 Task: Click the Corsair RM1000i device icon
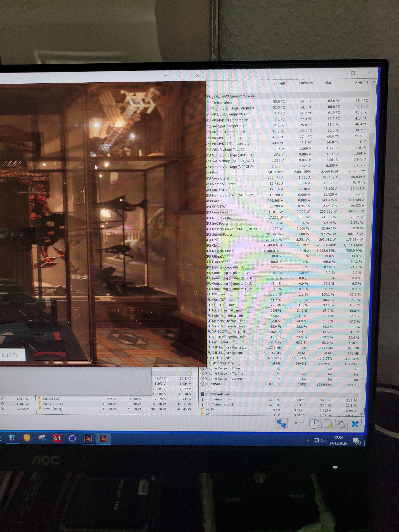(x=203, y=394)
